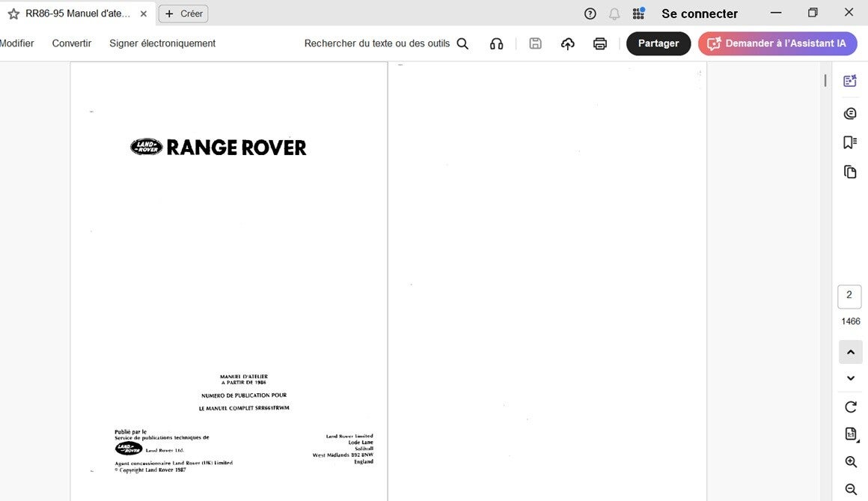Viewport: 868px width, 501px height.
Task: Click the search magnifier icon
Action: click(x=462, y=43)
